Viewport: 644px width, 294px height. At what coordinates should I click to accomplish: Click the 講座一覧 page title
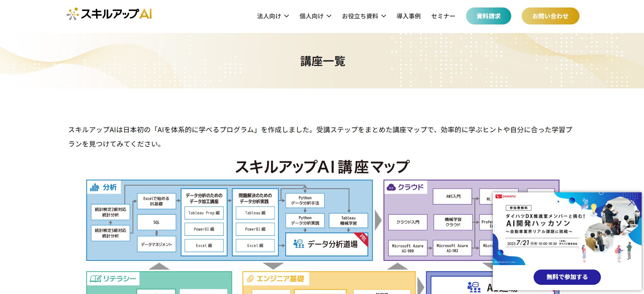pos(323,61)
